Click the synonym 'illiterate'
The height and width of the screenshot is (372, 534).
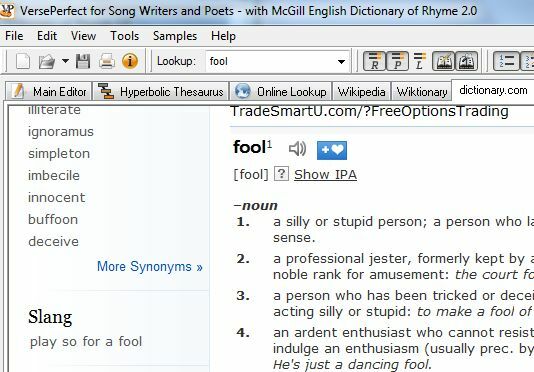[x=54, y=110]
